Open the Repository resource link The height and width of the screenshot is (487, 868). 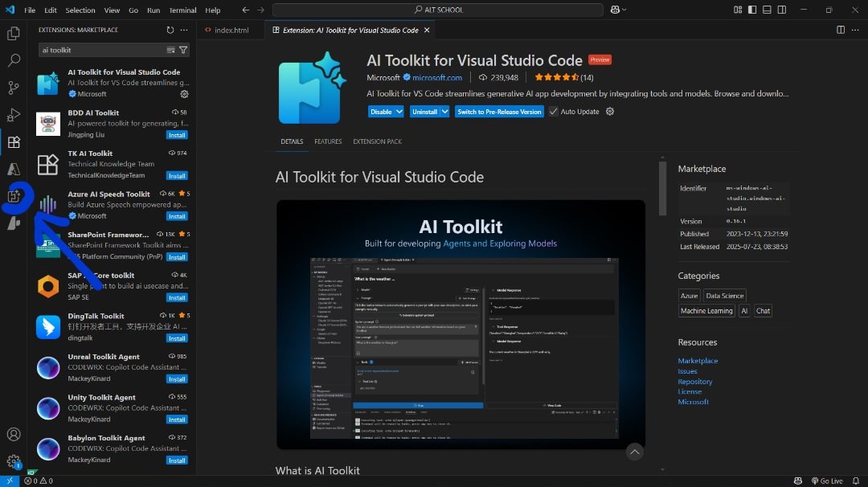tap(694, 381)
